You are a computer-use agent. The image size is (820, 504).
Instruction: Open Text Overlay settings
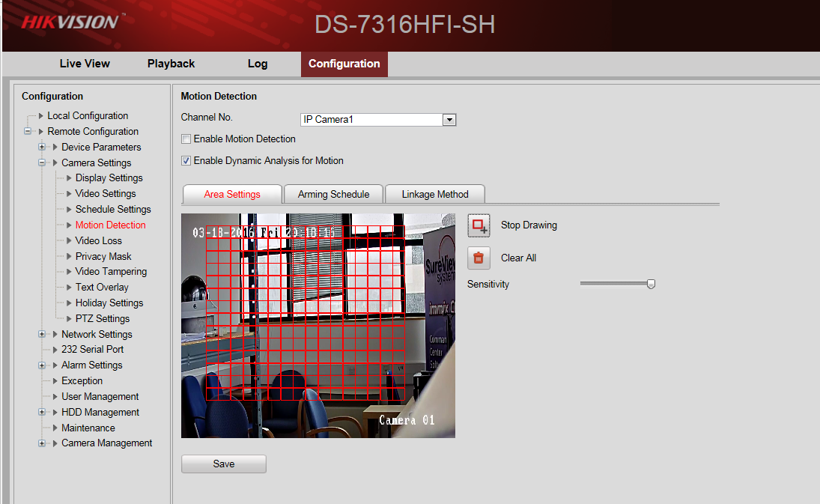101,287
